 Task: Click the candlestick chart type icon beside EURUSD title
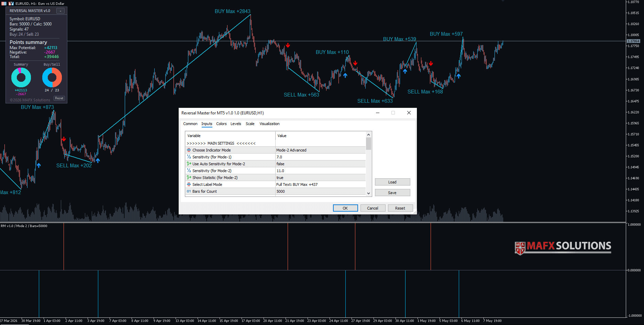[x=11, y=3]
